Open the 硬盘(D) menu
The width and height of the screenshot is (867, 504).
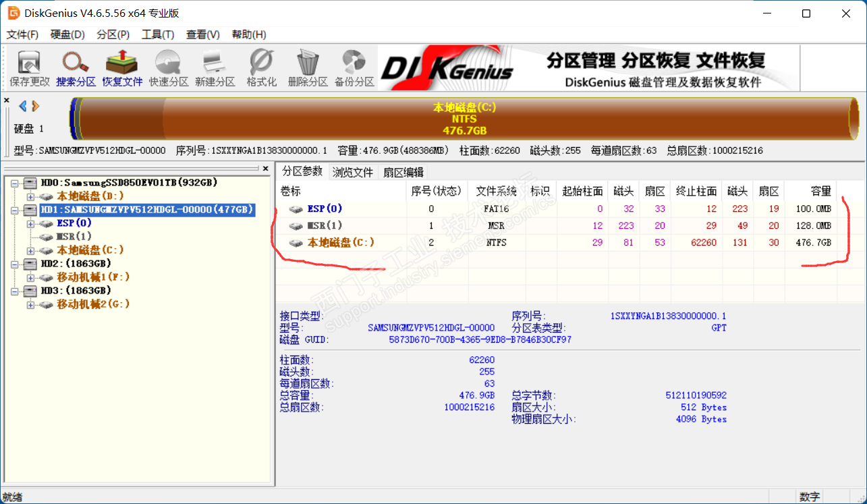coord(67,34)
